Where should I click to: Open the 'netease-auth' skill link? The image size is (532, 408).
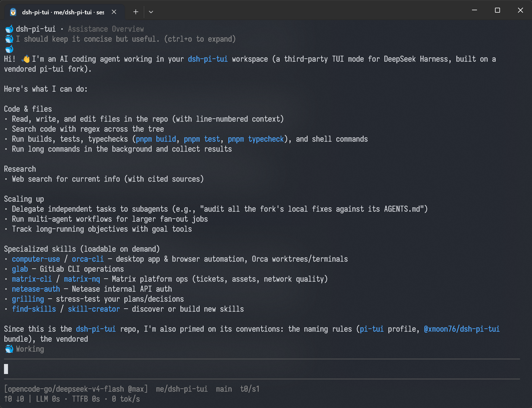(36, 289)
